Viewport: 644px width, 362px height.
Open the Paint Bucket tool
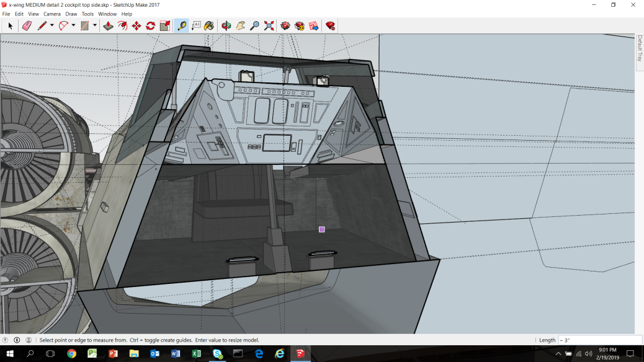[209, 26]
